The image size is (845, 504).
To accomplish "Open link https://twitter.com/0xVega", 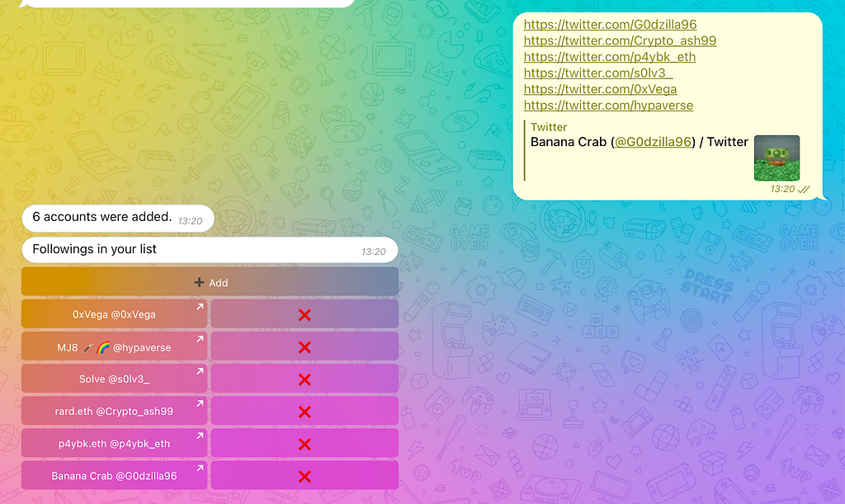I will pos(601,89).
